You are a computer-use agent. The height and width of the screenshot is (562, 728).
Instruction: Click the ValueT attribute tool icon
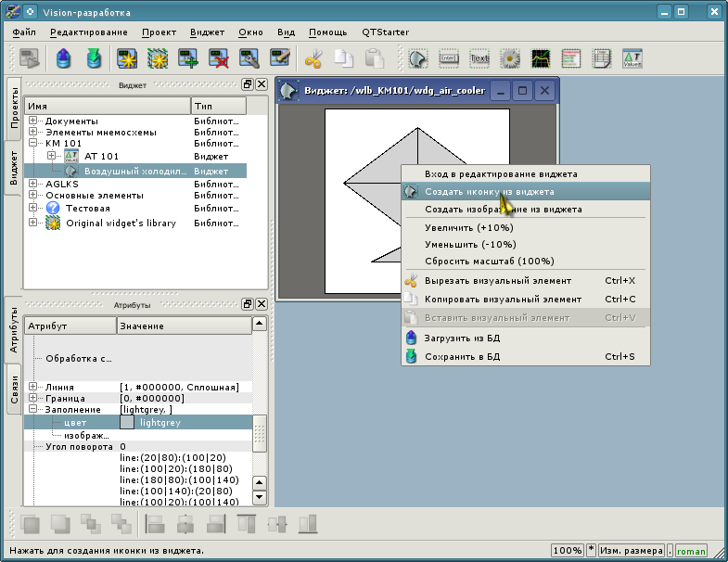[632, 59]
